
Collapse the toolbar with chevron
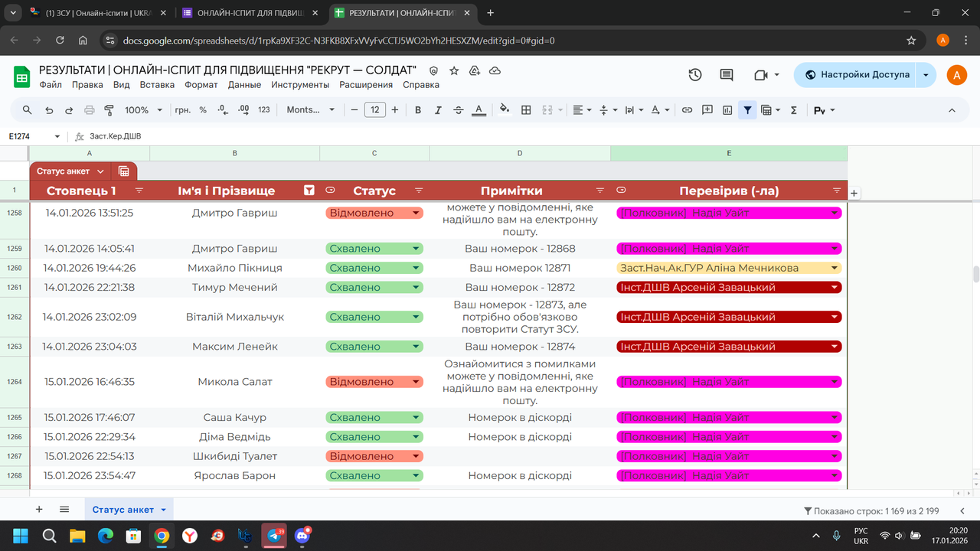(x=952, y=110)
